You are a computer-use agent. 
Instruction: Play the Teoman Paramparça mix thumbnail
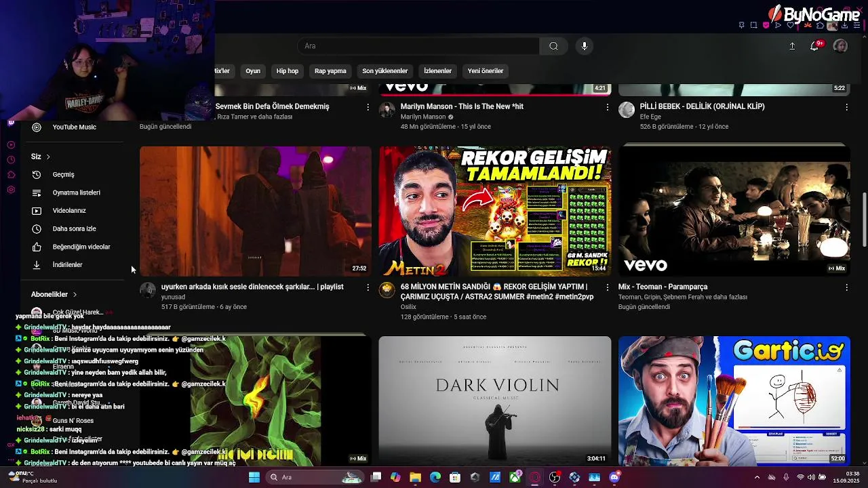coord(734,211)
